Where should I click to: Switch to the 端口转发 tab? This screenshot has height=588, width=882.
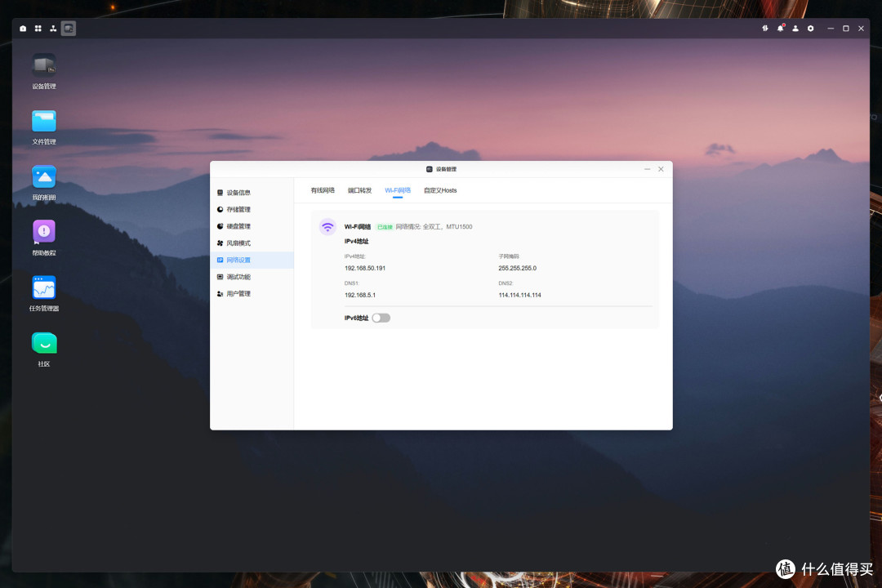pos(359,190)
